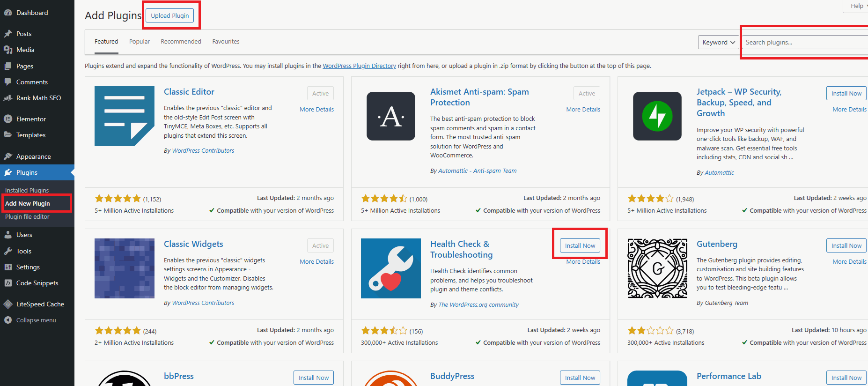868x386 pixels.
Task: Click the Akismet Active button
Action: [x=587, y=93]
